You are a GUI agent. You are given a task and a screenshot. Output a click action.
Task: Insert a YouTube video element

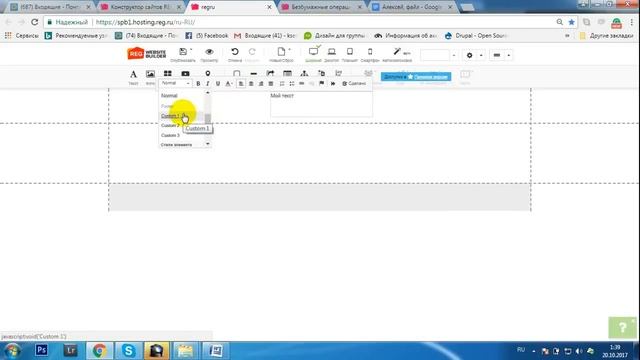[185, 74]
